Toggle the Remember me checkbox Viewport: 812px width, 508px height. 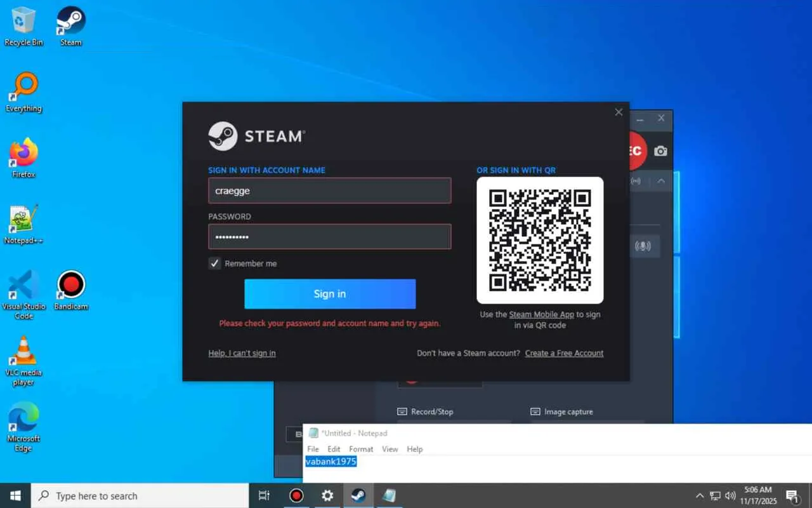215,264
